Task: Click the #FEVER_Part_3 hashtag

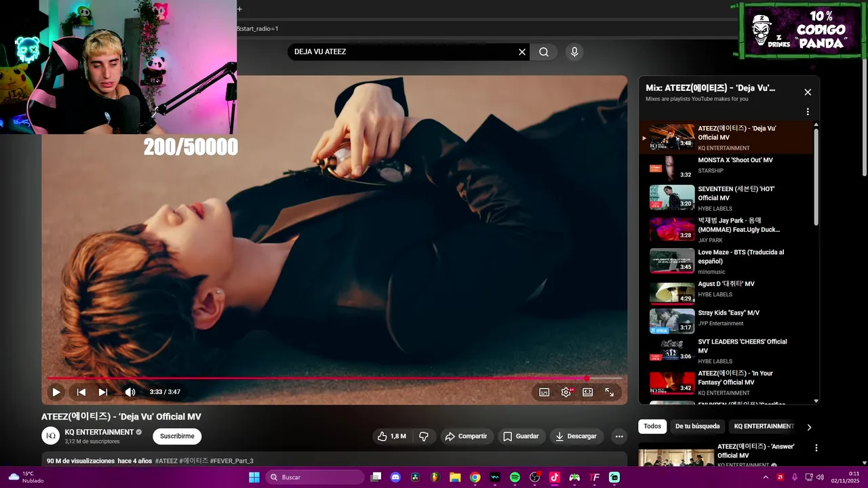Action: [x=232, y=461]
